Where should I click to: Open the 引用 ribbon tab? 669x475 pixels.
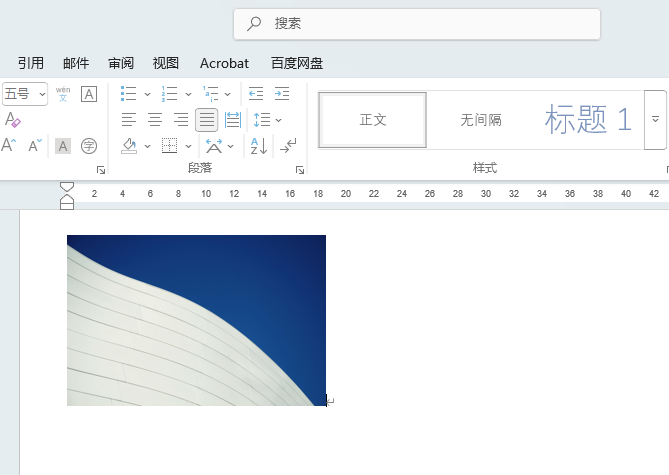(x=31, y=63)
